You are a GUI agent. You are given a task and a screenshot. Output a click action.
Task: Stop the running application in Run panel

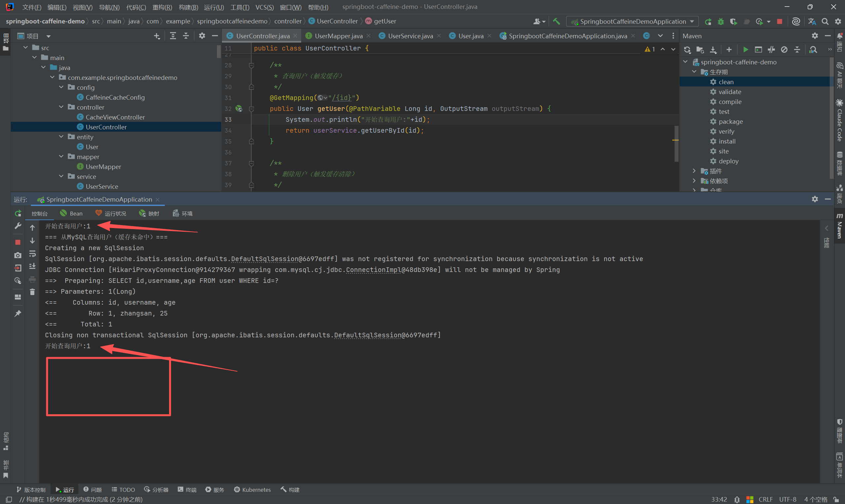18,242
